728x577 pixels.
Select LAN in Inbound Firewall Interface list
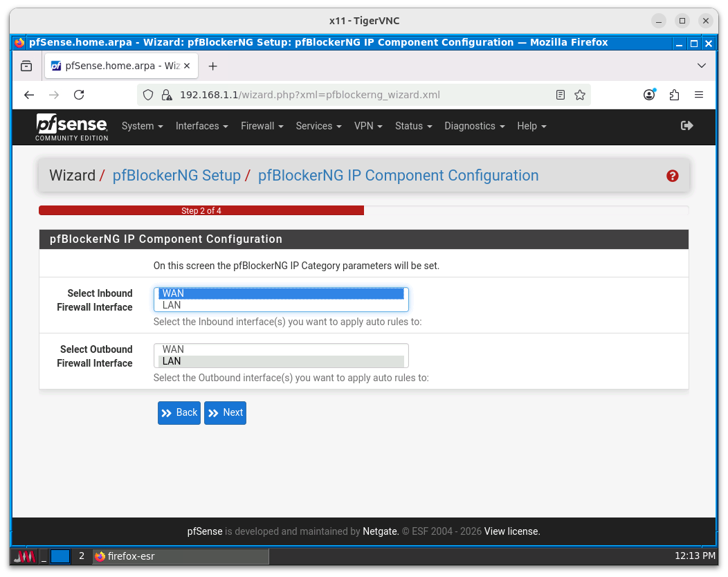pyautogui.click(x=281, y=305)
